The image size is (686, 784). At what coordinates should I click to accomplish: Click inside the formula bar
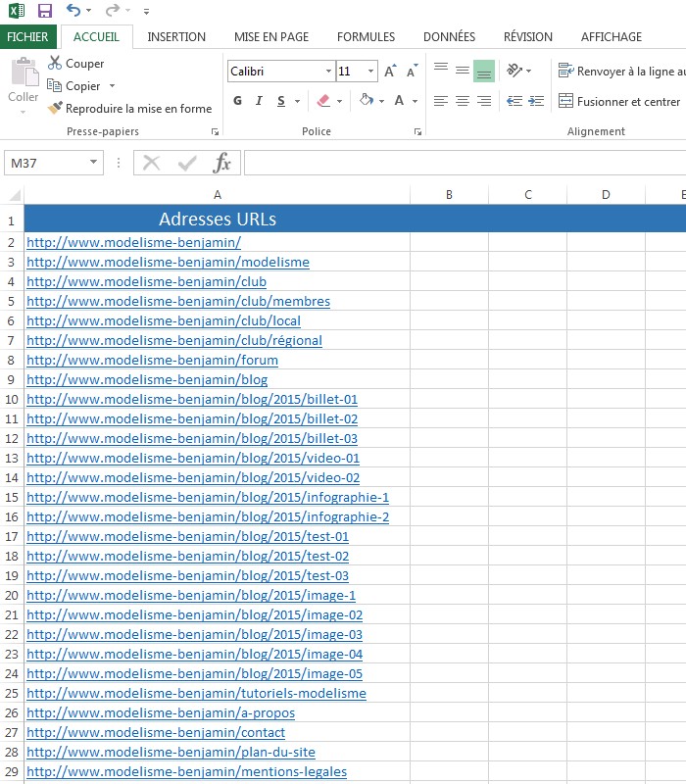(465, 163)
